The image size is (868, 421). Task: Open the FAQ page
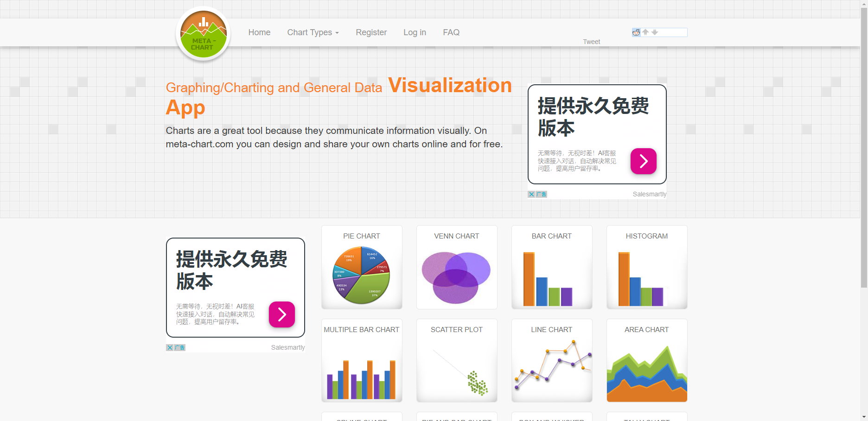pos(451,32)
